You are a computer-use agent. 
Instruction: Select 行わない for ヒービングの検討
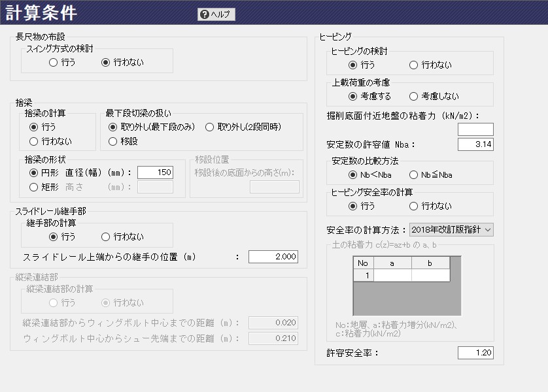(x=430, y=65)
